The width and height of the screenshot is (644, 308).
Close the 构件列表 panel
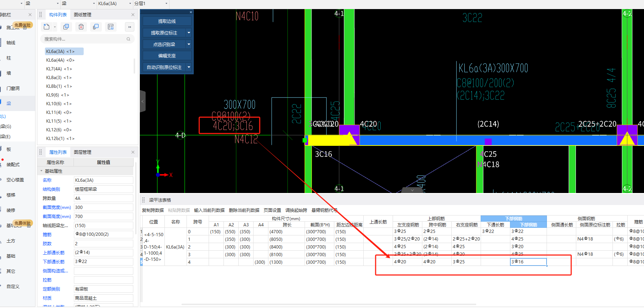(133, 15)
